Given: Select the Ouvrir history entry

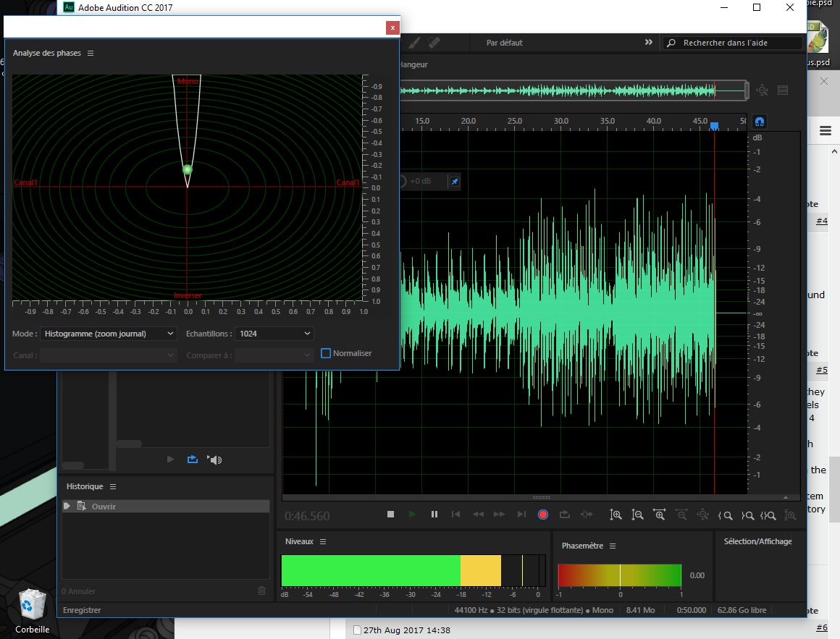Looking at the screenshot, I should pos(104,507).
